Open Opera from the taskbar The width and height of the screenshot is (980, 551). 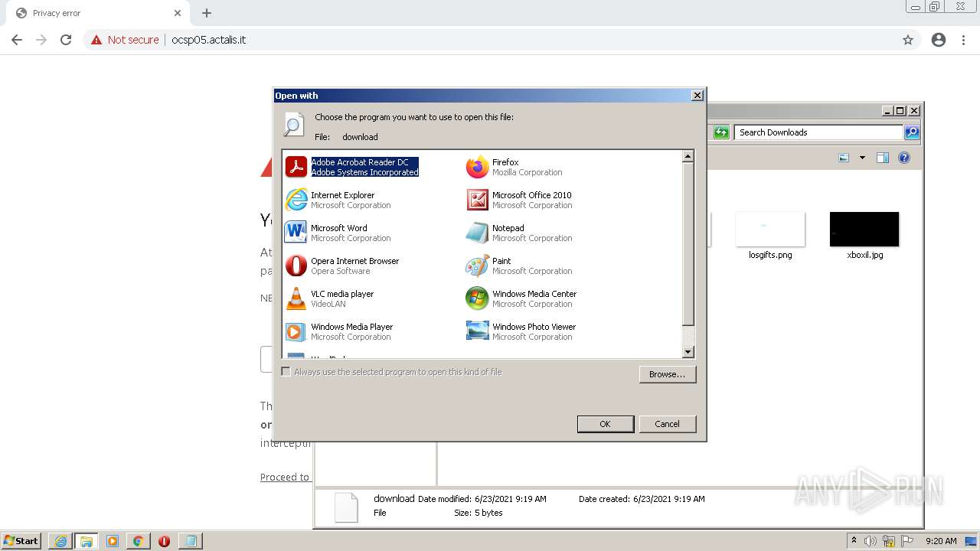(x=165, y=541)
